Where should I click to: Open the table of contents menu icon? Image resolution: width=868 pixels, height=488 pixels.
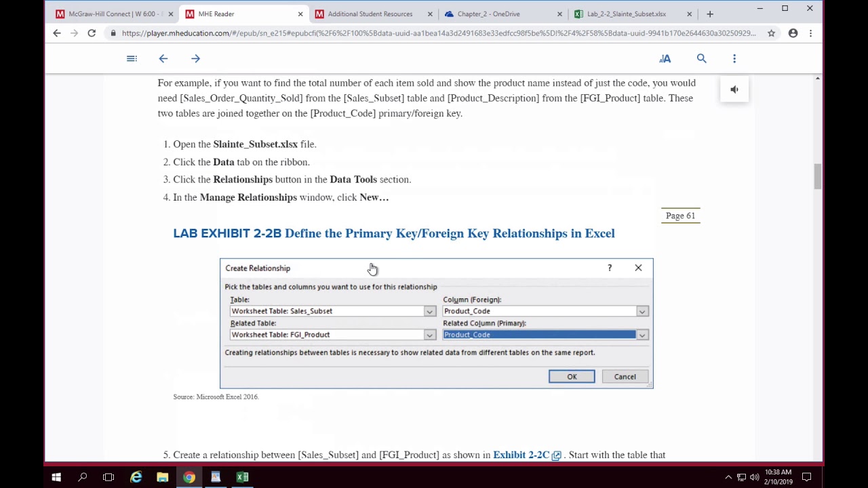point(132,58)
